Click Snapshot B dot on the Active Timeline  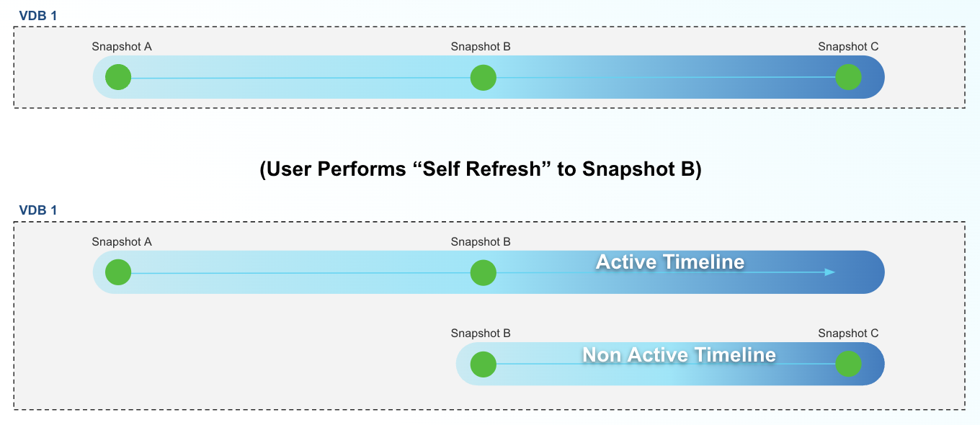coord(484,272)
